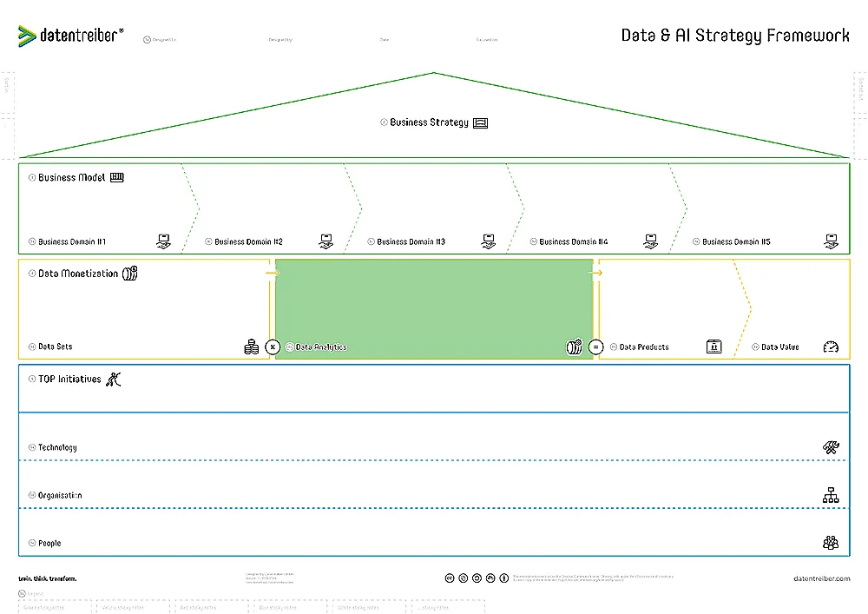Select the Data Monetization label
This screenshot has width=868, height=614.
(x=78, y=274)
